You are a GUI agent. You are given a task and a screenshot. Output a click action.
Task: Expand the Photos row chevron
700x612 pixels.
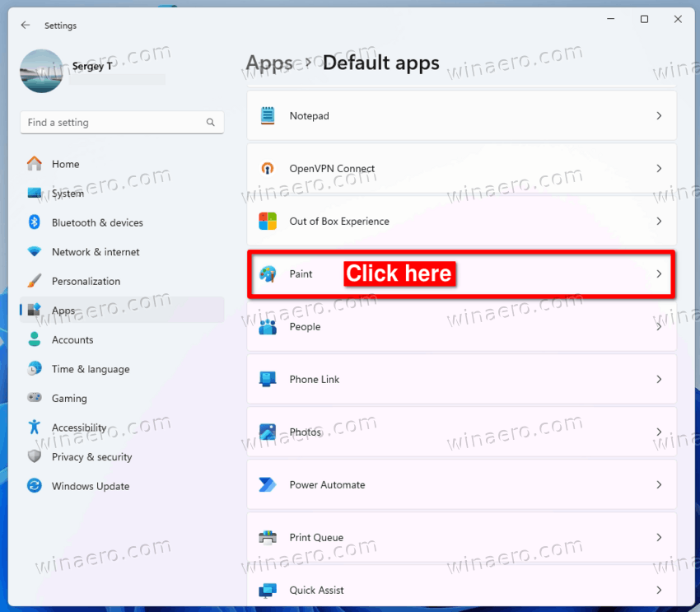(x=659, y=432)
